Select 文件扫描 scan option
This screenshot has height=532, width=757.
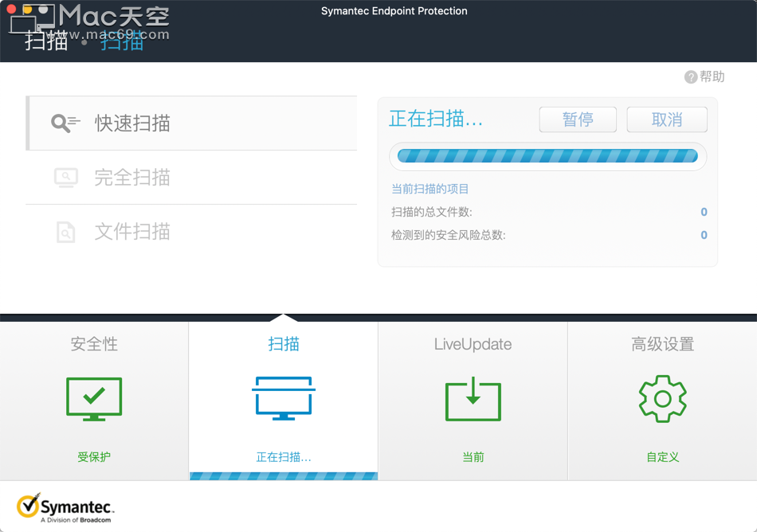tap(192, 232)
